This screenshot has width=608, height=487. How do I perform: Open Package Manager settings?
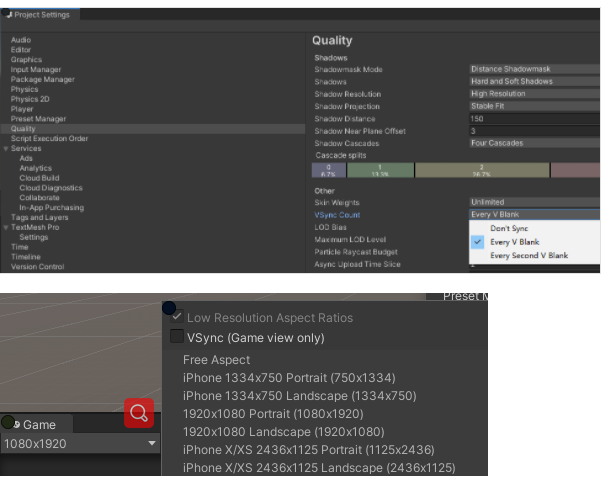coord(43,79)
